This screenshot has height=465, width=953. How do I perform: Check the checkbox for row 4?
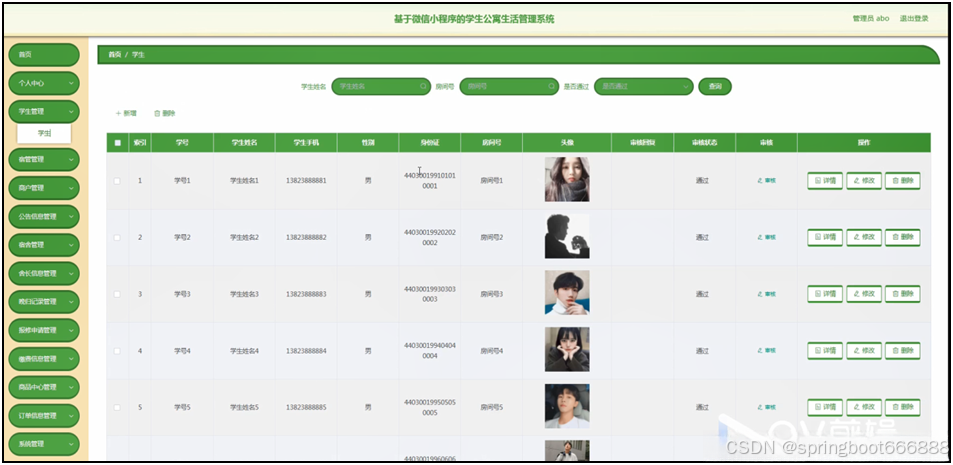117,351
